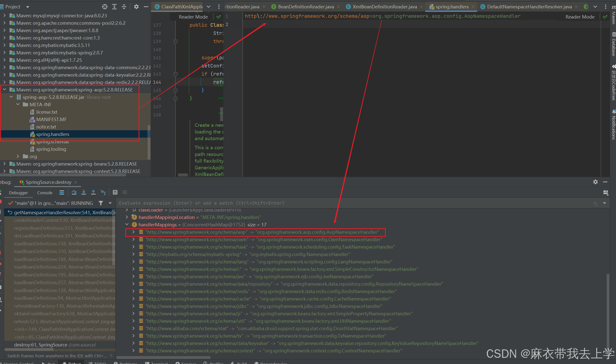Click the fold marker at line 139
Viewport: 616px width, 364px height.
(x=176, y=42)
